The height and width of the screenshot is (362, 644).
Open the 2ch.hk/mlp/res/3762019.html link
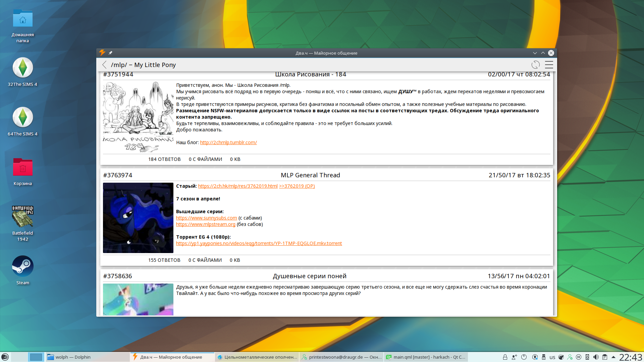pos(238,186)
